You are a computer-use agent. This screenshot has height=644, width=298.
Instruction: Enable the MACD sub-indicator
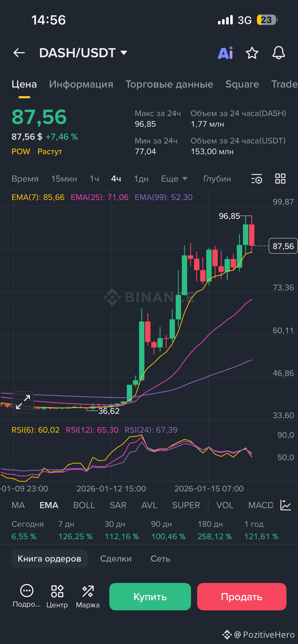point(261,505)
